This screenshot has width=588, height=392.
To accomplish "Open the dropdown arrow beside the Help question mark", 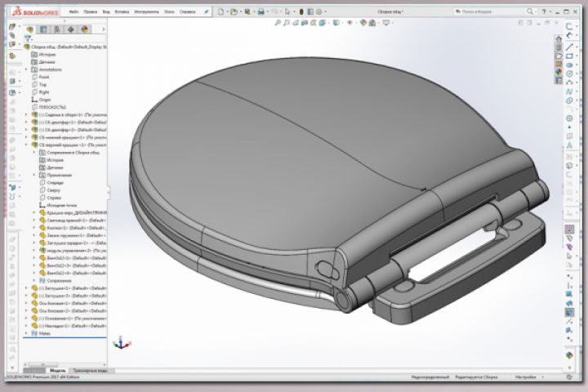I will [550, 12].
